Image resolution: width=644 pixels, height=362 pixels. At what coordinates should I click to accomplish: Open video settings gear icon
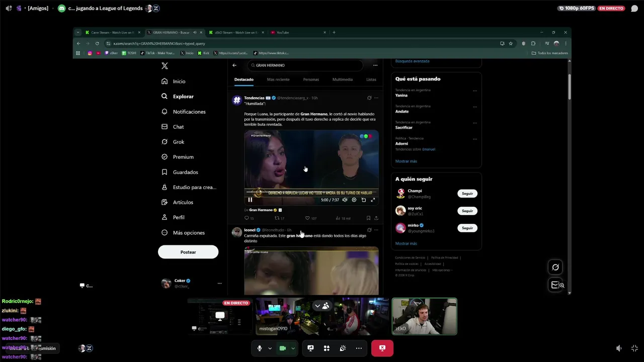coord(354,200)
